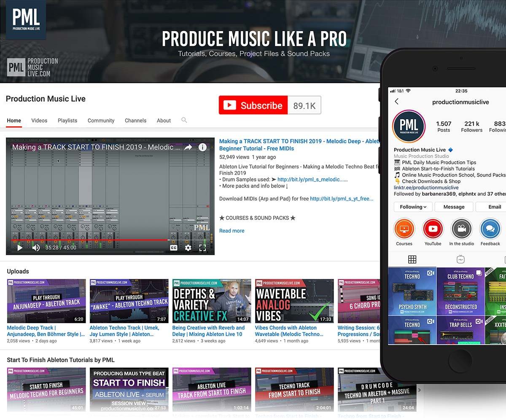The width and height of the screenshot is (506, 420).
Task: Open Producing Mau5 Type Beat thumbnail
Action: click(129, 390)
